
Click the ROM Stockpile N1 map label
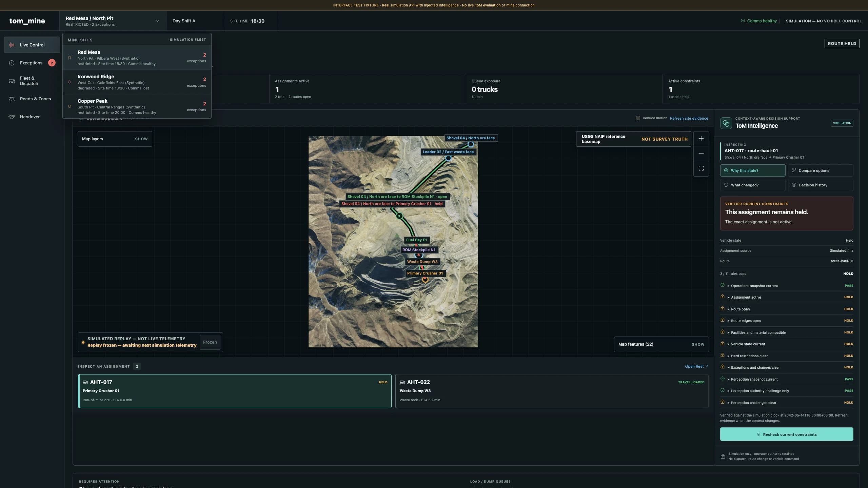click(419, 250)
